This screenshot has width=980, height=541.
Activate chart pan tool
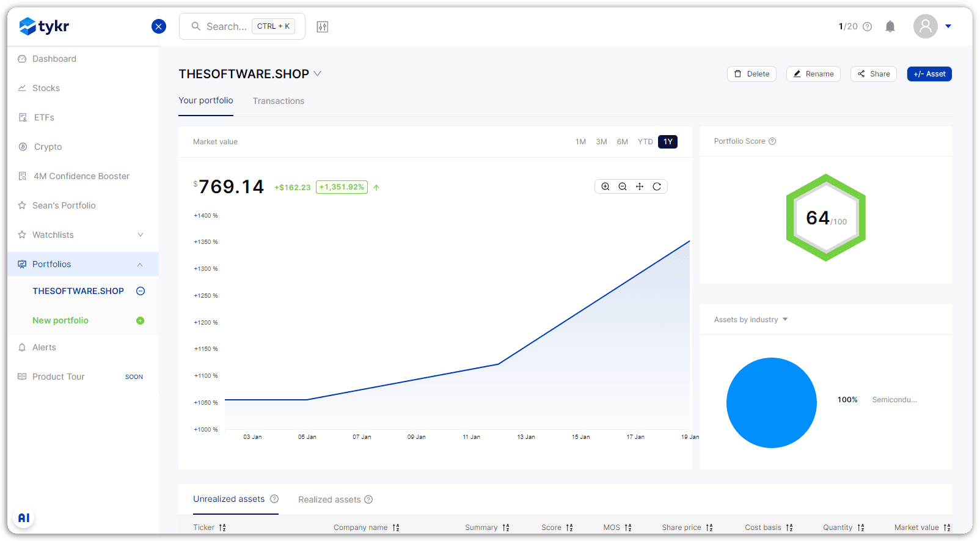pos(640,186)
